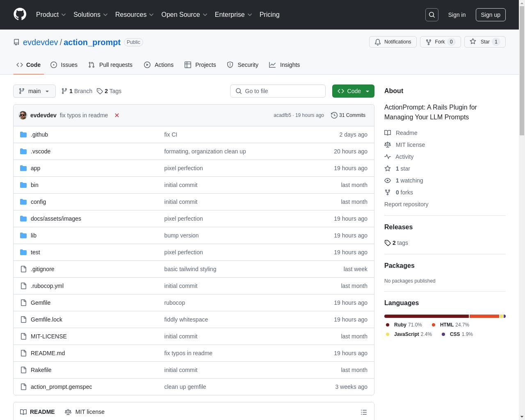Click the Sign up button
Viewport: 525px width, 420px height.
pos(491,15)
